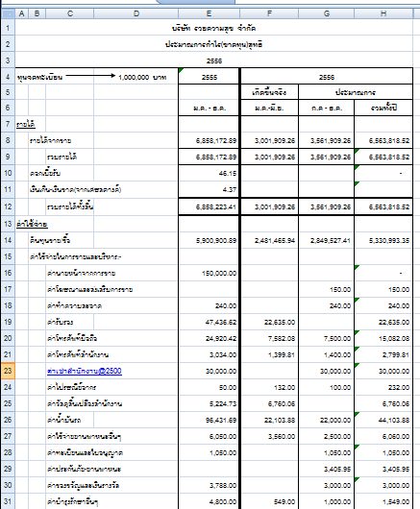The height and width of the screenshot is (509, 420).
Task: Select column E header
Action: click(209, 13)
